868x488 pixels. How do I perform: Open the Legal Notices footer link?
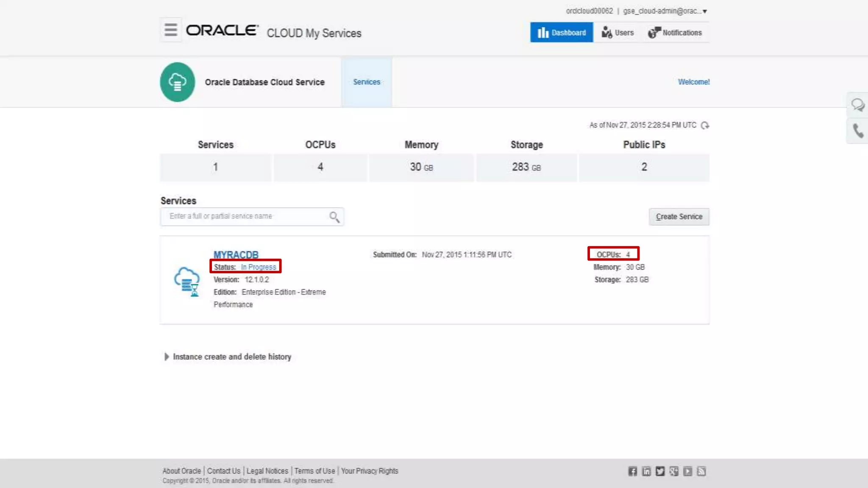click(x=267, y=471)
